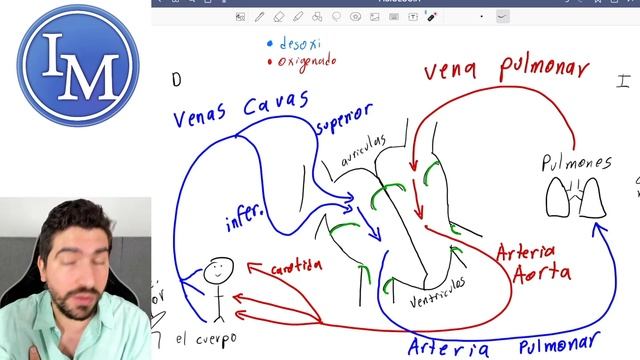640x360 pixels.
Task: Choose the highlighted curved stroke style
Action: coord(502,17)
